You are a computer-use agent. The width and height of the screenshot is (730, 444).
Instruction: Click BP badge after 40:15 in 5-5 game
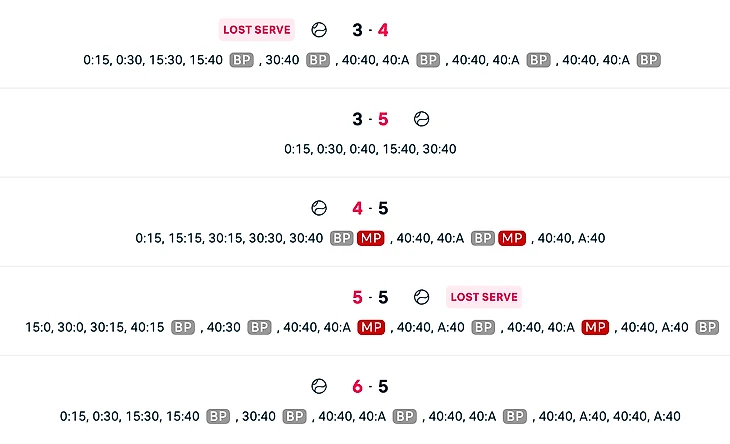pos(182,327)
